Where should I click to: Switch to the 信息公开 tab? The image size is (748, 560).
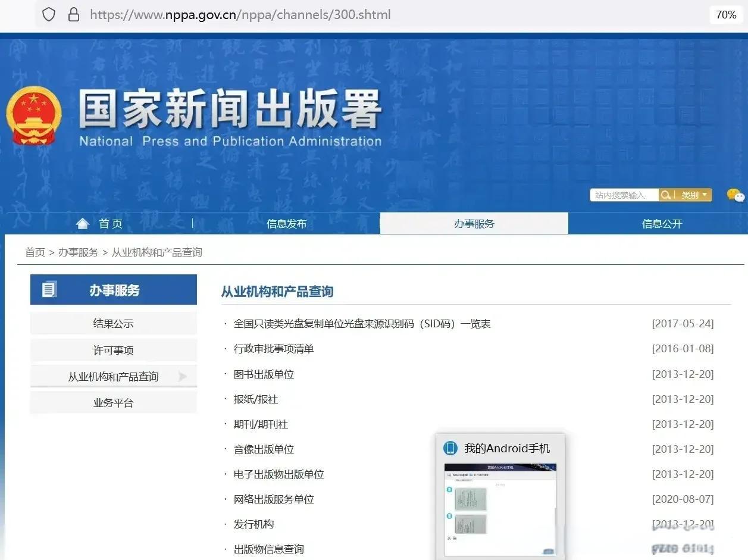pos(662,224)
